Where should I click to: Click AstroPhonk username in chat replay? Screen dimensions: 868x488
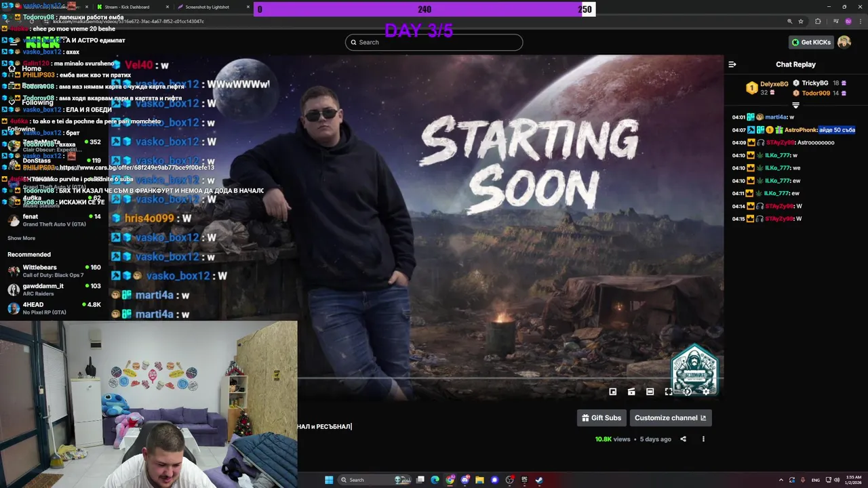point(801,130)
